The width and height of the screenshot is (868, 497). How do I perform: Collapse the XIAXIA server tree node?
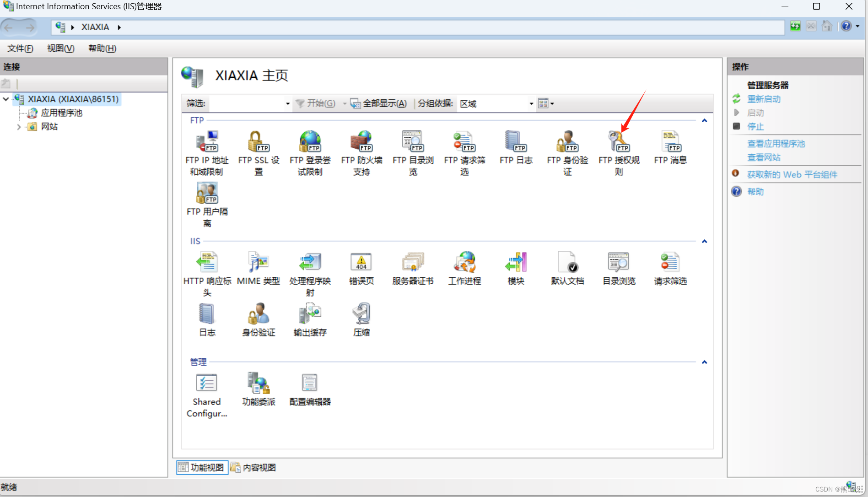(6, 99)
